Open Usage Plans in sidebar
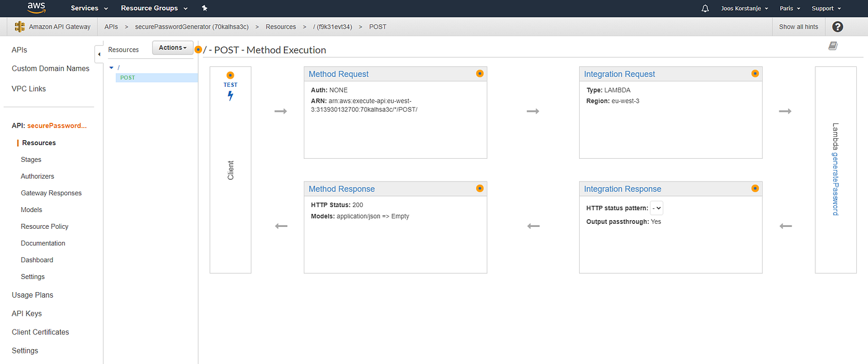Image resolution: width=868 pixels, height=364 pixels. pyautogui.click(x=33, y=295)
